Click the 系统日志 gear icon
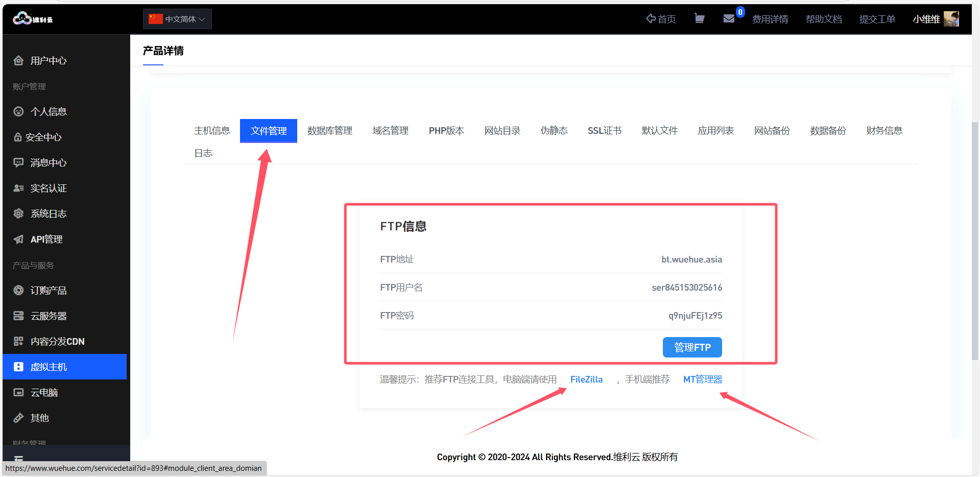The height and width of the screenshot is (477, 980). coord(18,213)
